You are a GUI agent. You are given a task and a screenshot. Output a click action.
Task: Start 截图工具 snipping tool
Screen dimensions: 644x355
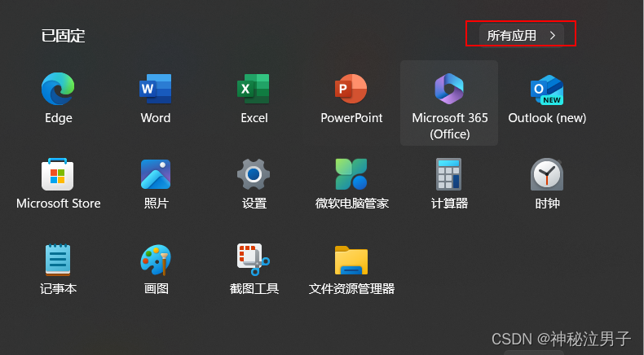coord(254,260)
